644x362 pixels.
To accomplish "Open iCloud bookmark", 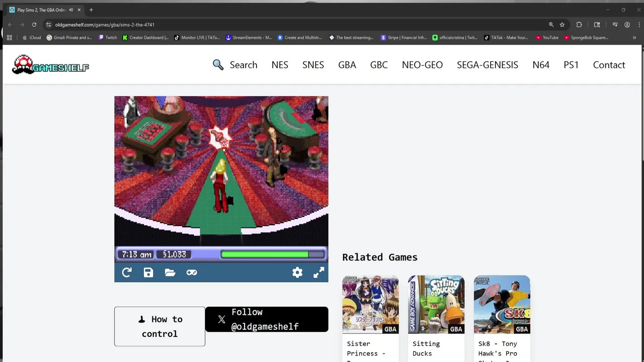I will (32, 38).
